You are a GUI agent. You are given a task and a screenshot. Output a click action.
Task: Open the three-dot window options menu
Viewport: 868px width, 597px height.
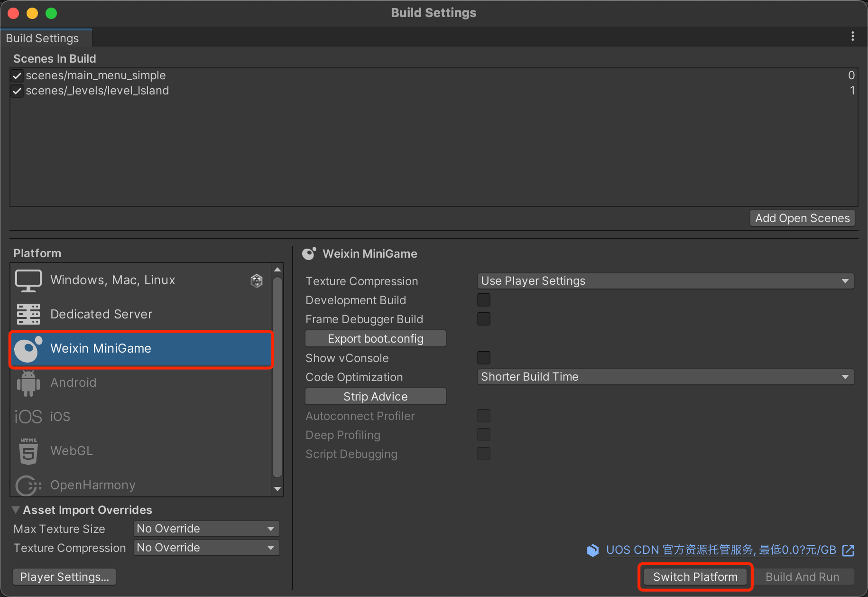[x=852, y=37]
